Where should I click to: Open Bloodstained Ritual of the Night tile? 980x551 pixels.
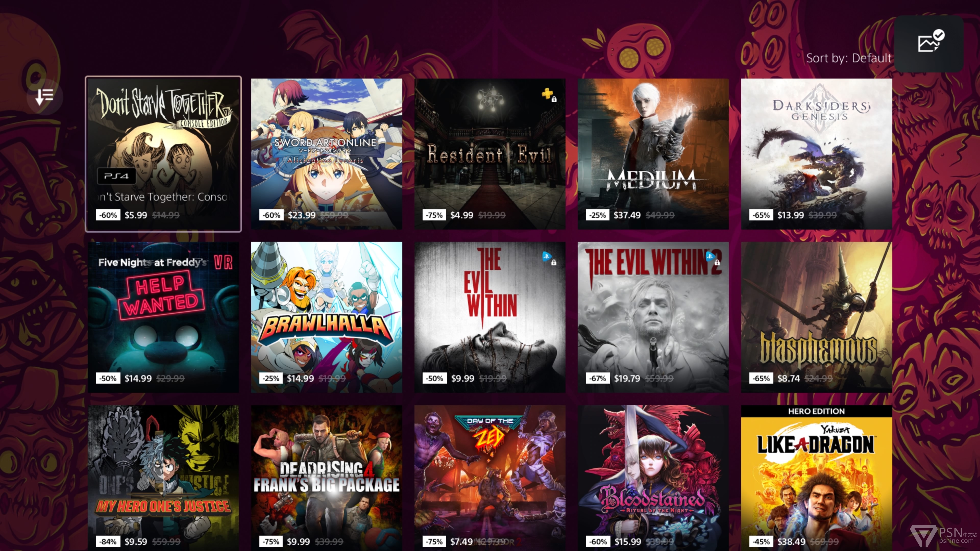(653, 478)
